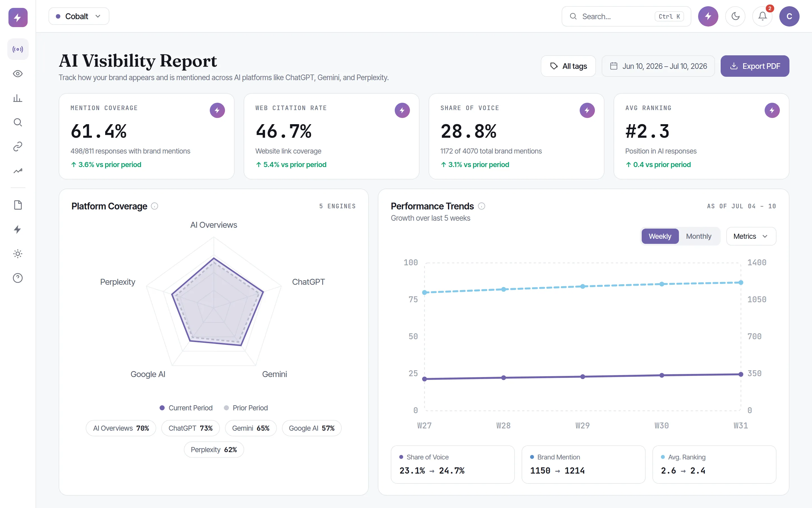Open the document page sidebar icon
The height and width of the screenshot is (508, 812).
[x=18, y=205]
